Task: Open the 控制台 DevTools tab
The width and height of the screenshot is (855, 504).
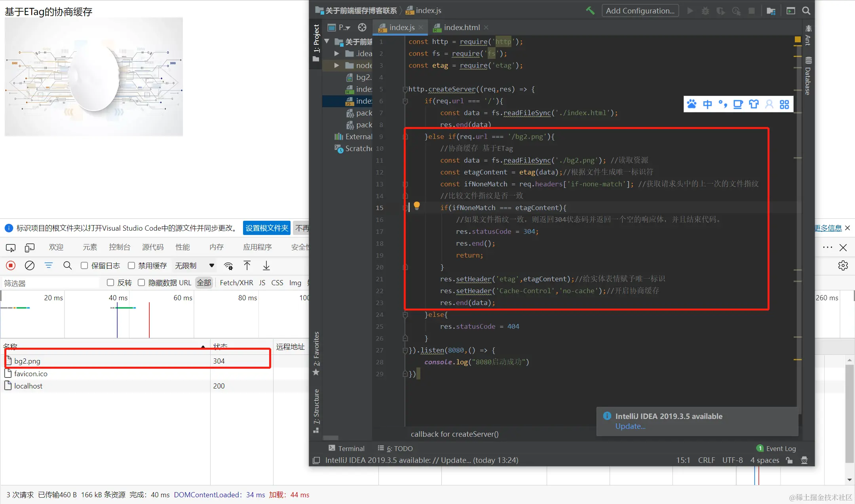Action: tap(120, 247)
